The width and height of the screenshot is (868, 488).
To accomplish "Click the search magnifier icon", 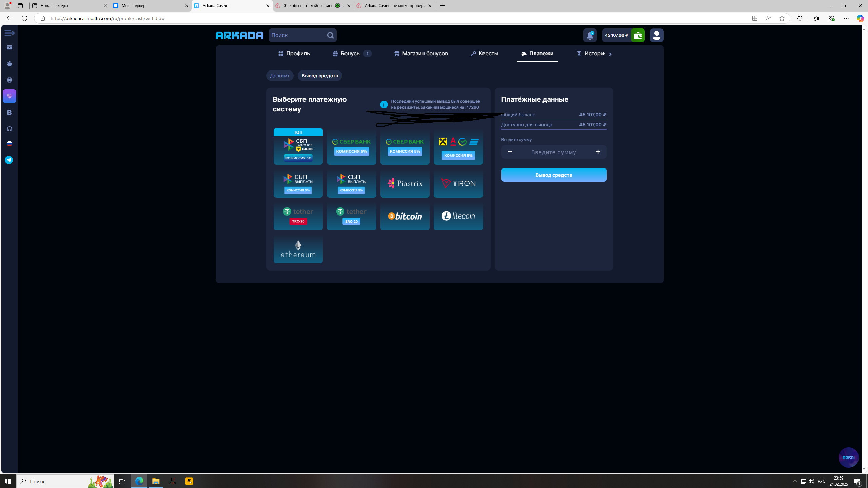I will coord(330,35).
